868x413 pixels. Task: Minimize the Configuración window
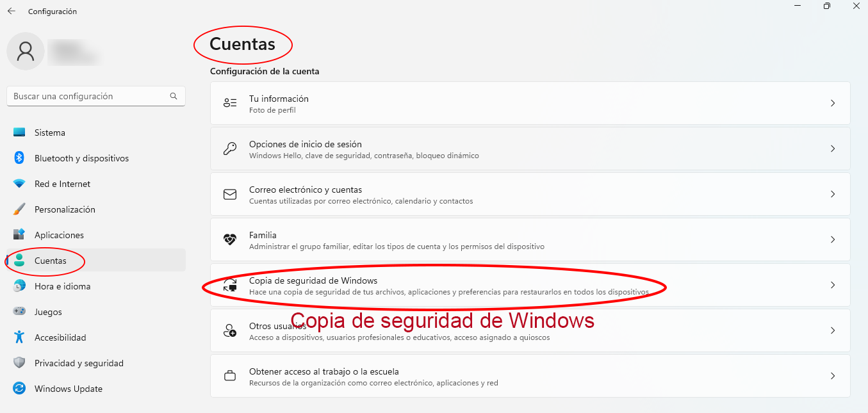(x=798, y=6)
